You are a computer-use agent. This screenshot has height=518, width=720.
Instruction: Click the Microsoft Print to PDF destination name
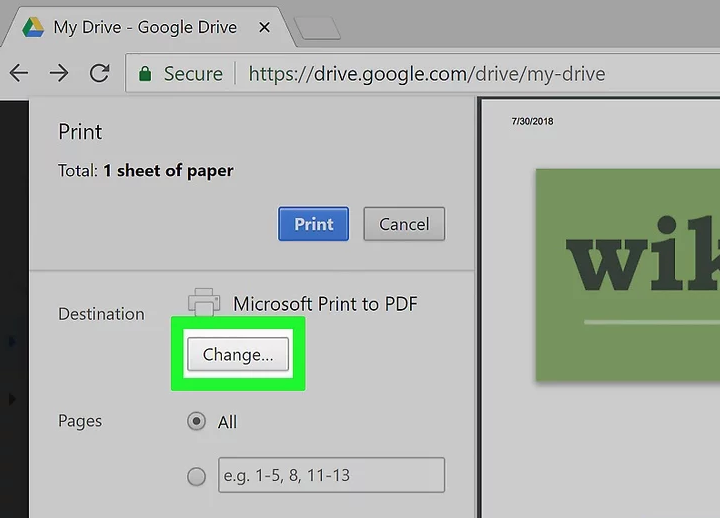(325, 303)
